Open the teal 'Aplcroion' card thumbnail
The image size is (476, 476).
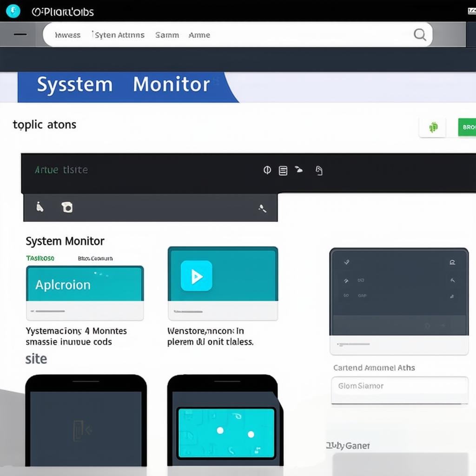tap(85, 284)
